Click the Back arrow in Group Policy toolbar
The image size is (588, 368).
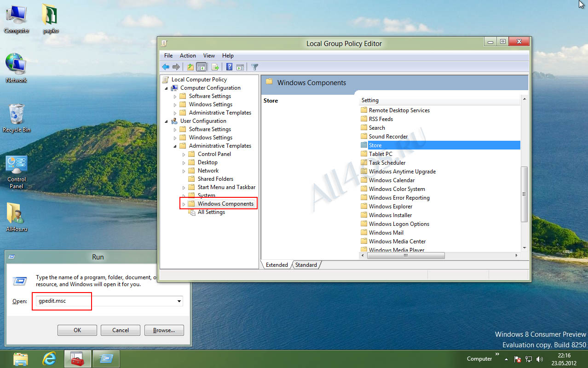coord(166,67)
